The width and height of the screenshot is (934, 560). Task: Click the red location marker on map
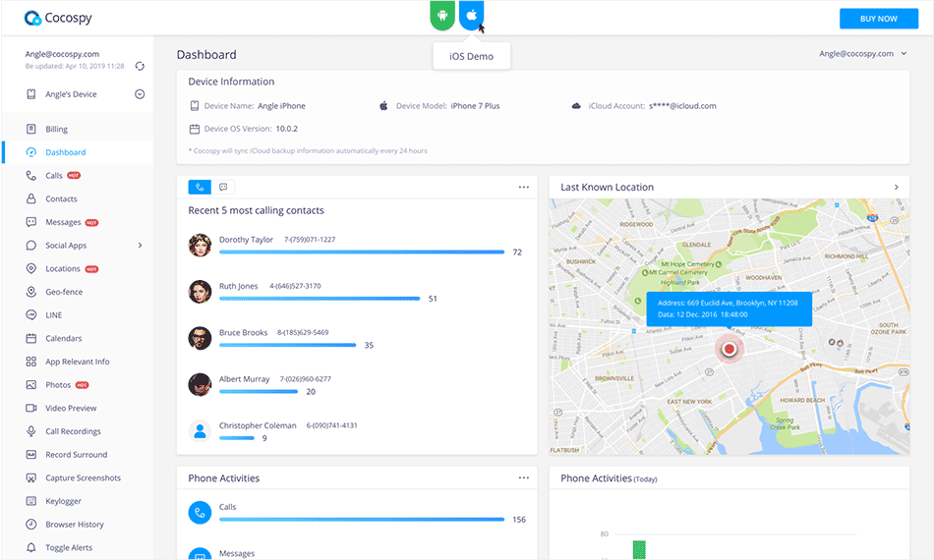click(x=729, y=350)
